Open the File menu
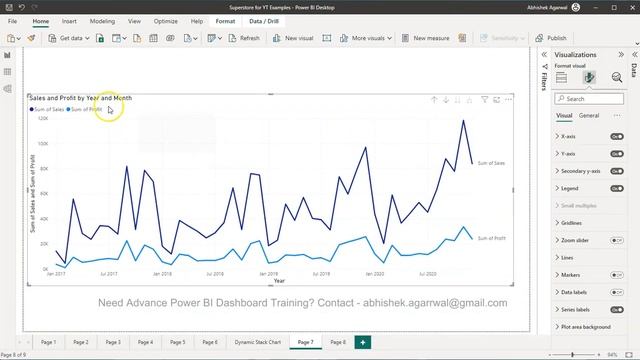Screen dimensions: 640x360 [x=12, y=21]
